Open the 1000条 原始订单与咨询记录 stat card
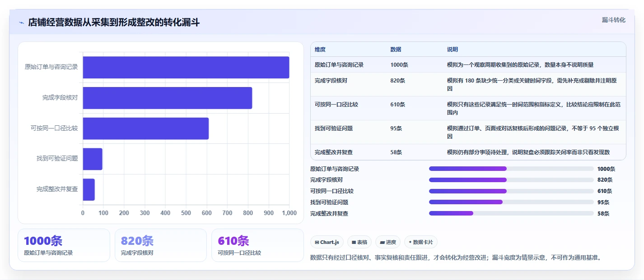 (64, 245)
